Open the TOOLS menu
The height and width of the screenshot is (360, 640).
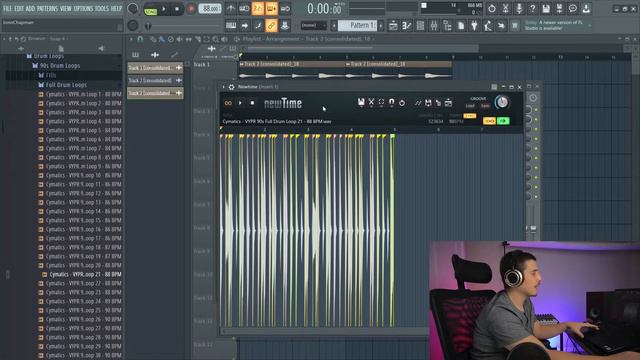point(102,8)
